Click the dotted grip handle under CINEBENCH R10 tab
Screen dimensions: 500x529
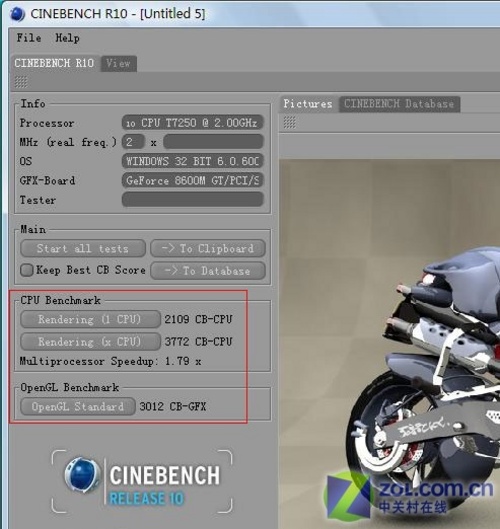[x=21, y=82]
